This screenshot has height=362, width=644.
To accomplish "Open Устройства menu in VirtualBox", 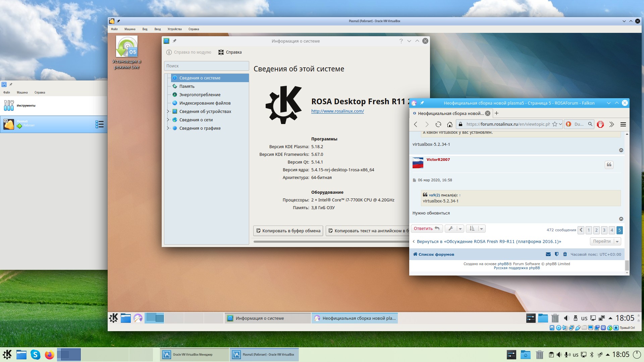I will pos(174,29).
